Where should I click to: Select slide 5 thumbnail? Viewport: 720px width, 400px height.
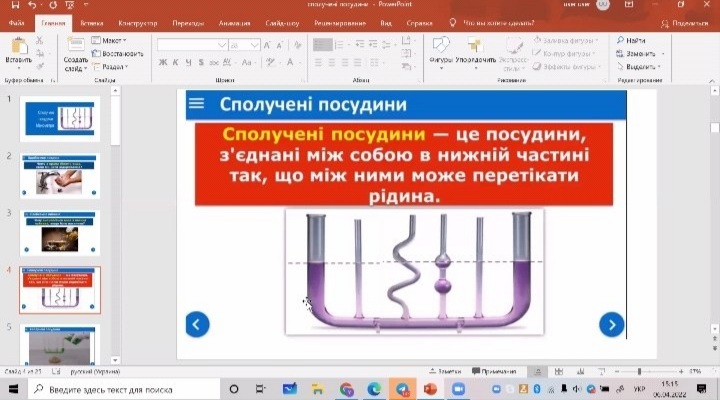click(60, 344)
